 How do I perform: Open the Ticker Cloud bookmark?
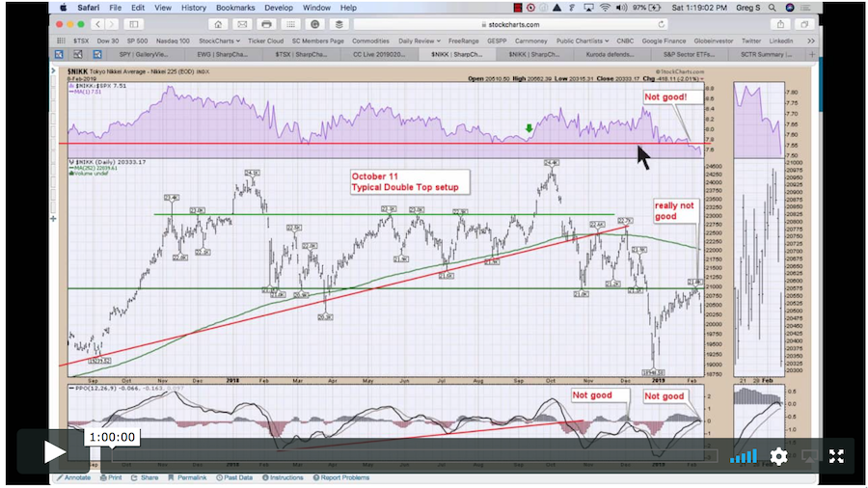click(266, 41)
